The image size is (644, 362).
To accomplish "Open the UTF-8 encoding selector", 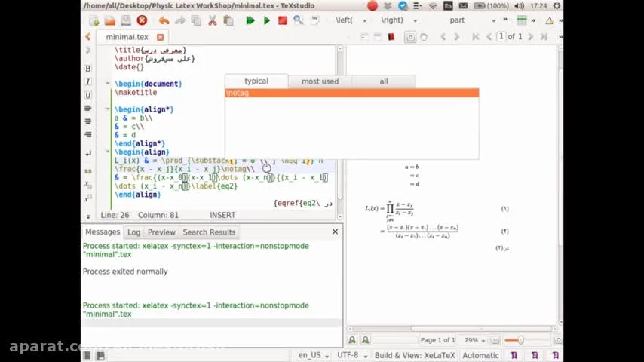I will 351,355.
